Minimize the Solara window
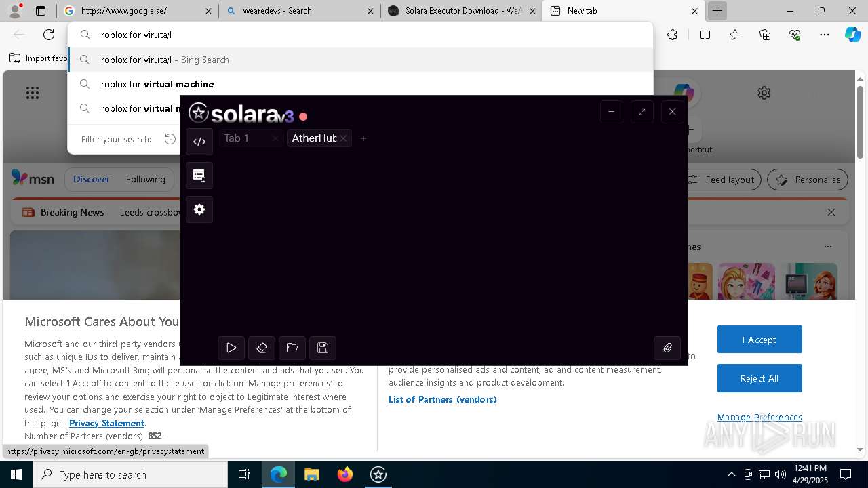This screenshot has height=488, width=868. tap(612, 112)
